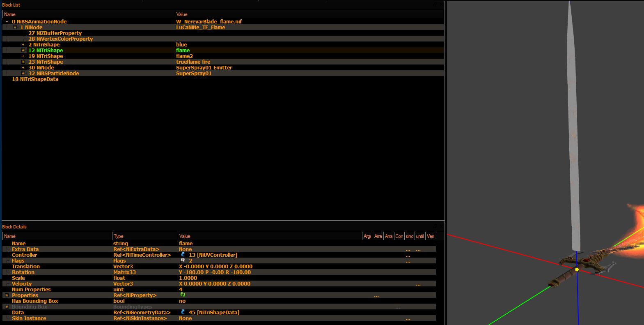Click the Skin Instance row name
The image size is (644, 325).
click(29, 318)
